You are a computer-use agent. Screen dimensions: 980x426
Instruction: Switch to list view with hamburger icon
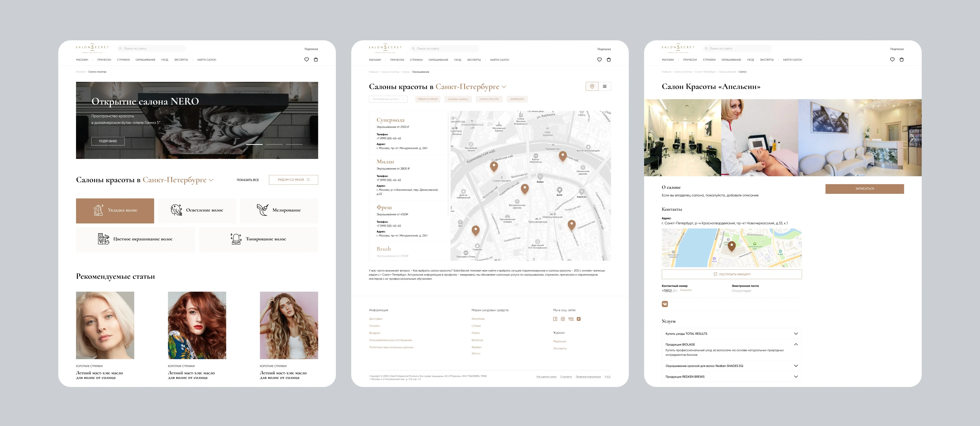[x=605, y=86]
